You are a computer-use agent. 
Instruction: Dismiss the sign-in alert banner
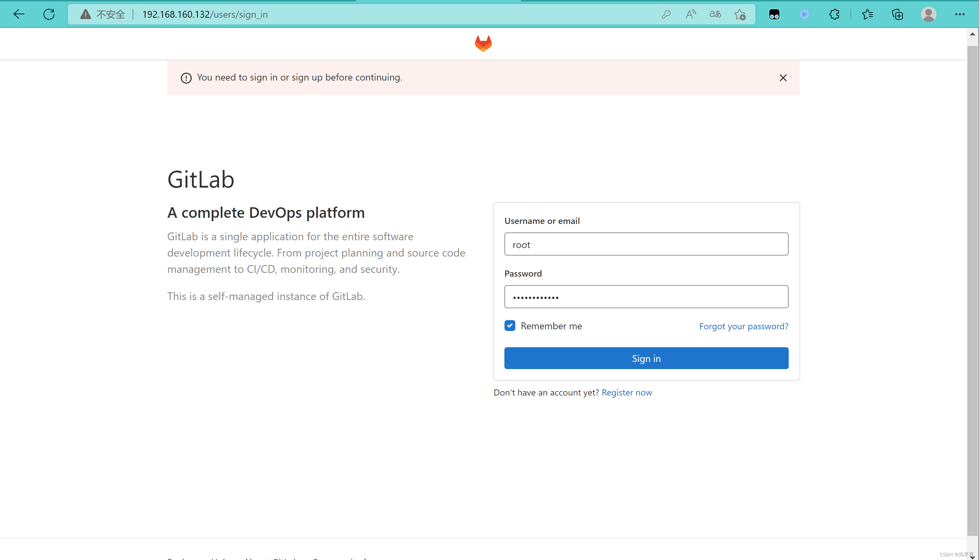[x=783, y=78]
